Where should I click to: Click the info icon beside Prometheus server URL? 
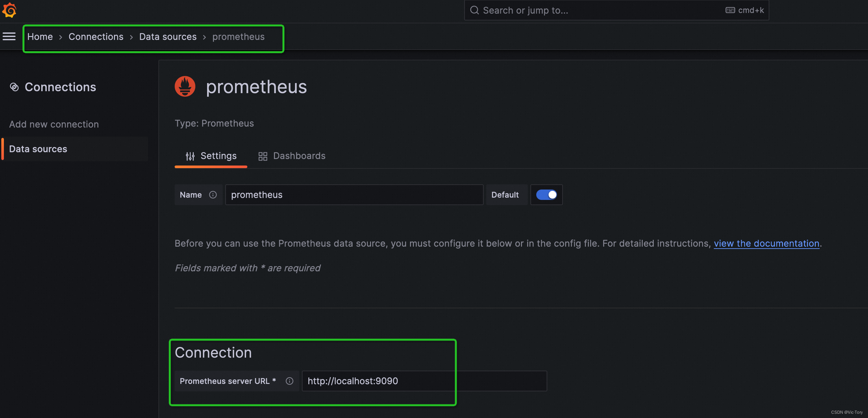click(290, 381)
